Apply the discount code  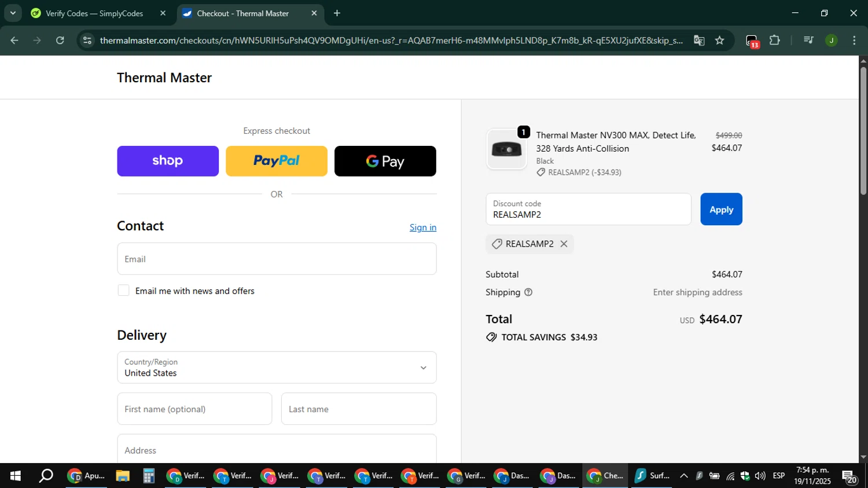(721, 209)
